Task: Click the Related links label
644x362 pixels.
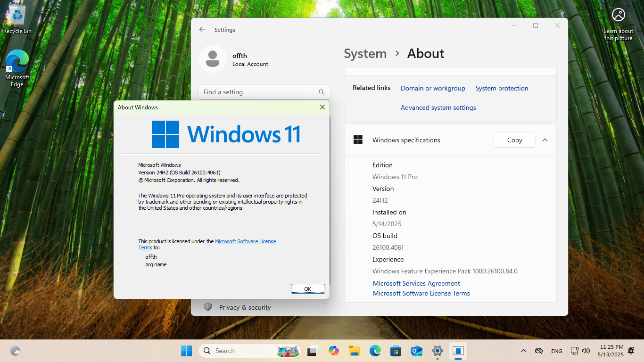Action: pos(372,88)
